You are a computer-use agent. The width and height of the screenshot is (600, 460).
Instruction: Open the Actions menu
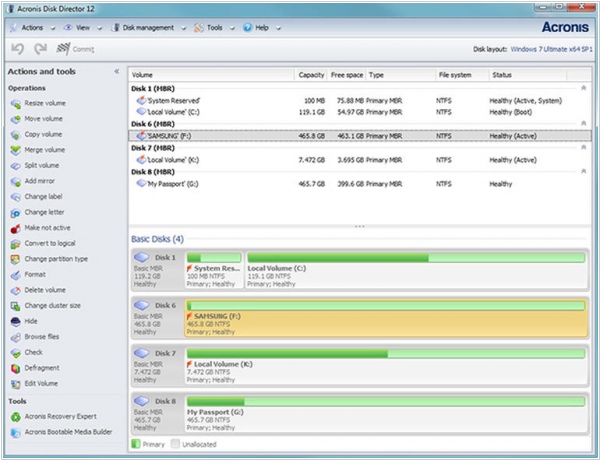pos(32,28)
